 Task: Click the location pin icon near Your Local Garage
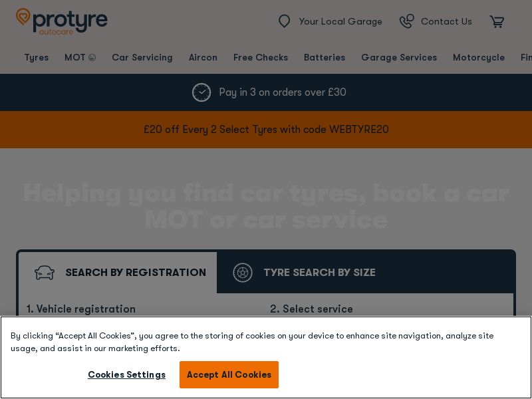click(285, 21)
